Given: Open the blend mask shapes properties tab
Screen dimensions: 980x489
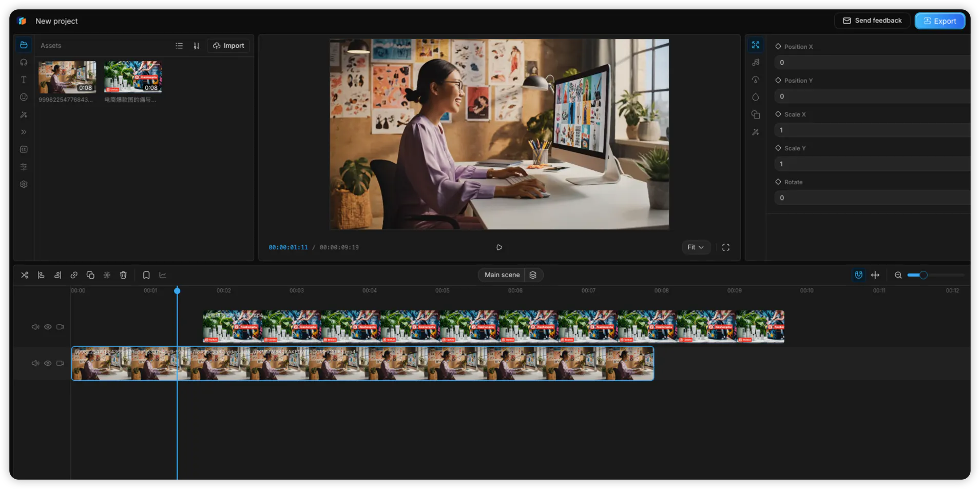Looking at the screenshot, I should pos(756,115).
